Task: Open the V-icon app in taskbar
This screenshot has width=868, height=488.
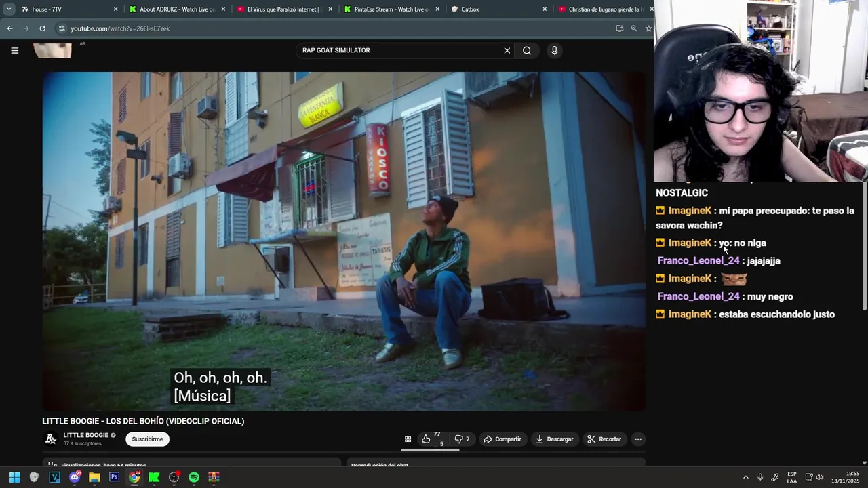Action: (x=55, y=477)
